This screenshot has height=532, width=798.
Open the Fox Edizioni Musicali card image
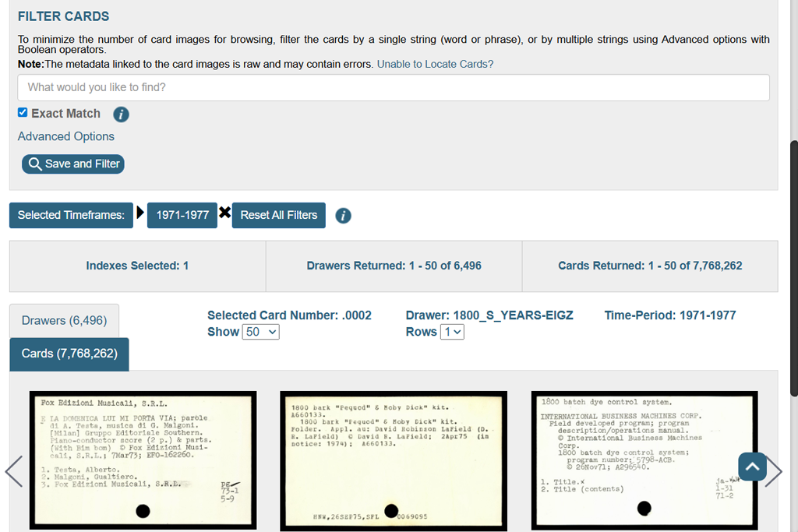tap(143, 460)
